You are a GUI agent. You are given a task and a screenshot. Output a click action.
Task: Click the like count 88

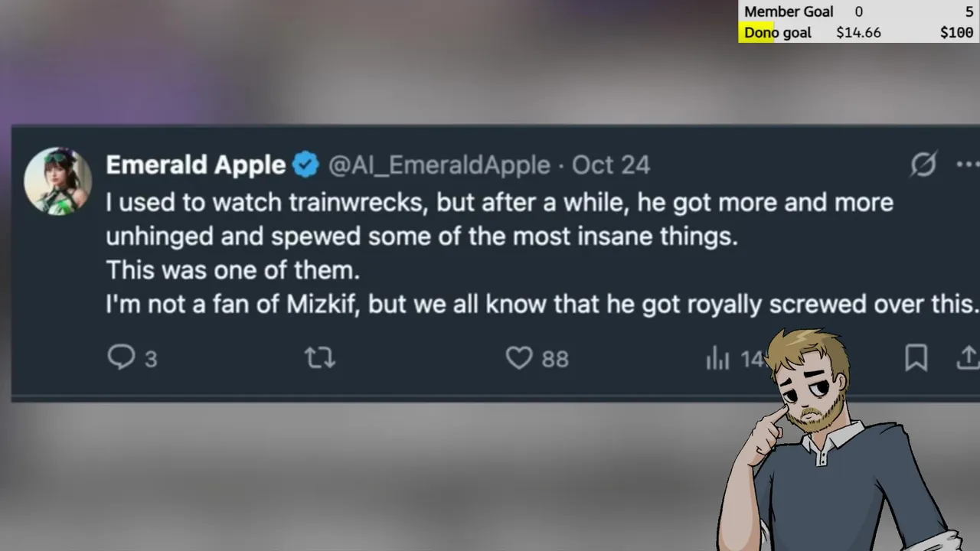pyautogui.click(x=555, y=359)
